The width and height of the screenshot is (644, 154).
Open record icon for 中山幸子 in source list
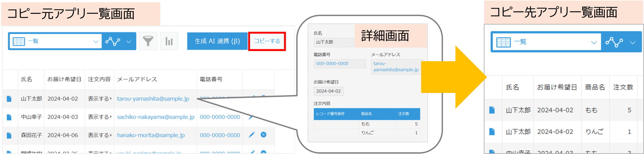[9, 117]
